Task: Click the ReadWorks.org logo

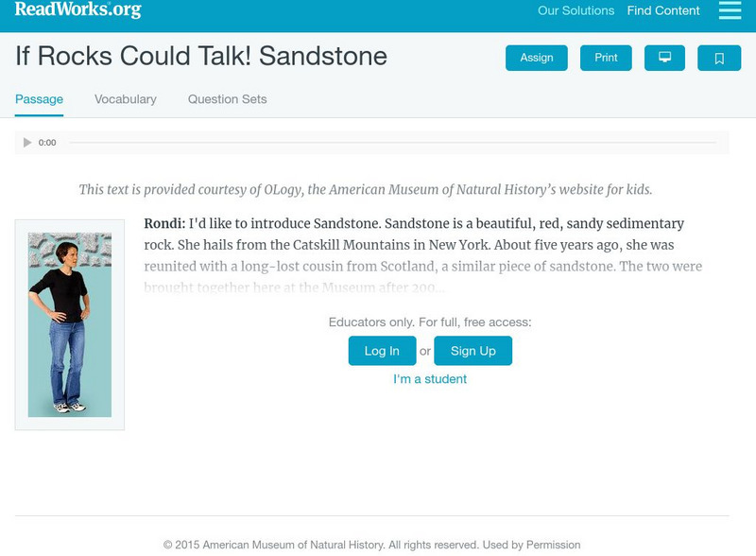Action: (x=78, y=10)
